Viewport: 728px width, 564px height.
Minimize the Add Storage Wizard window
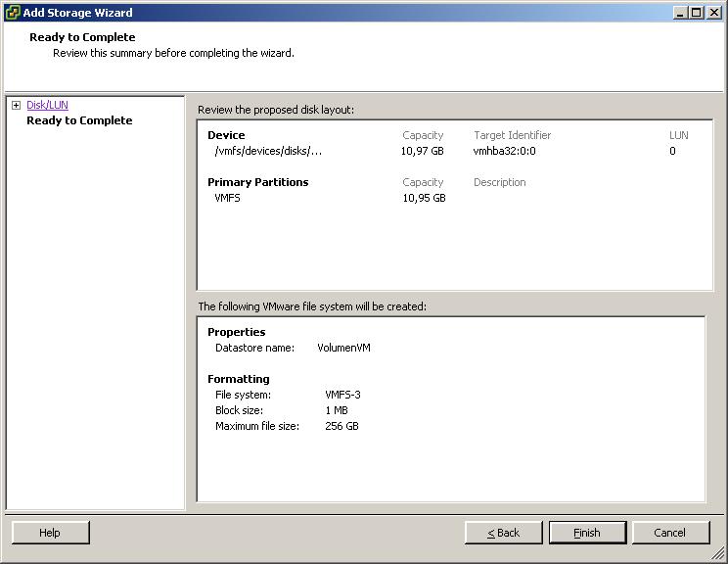click(x=680, y=13)
